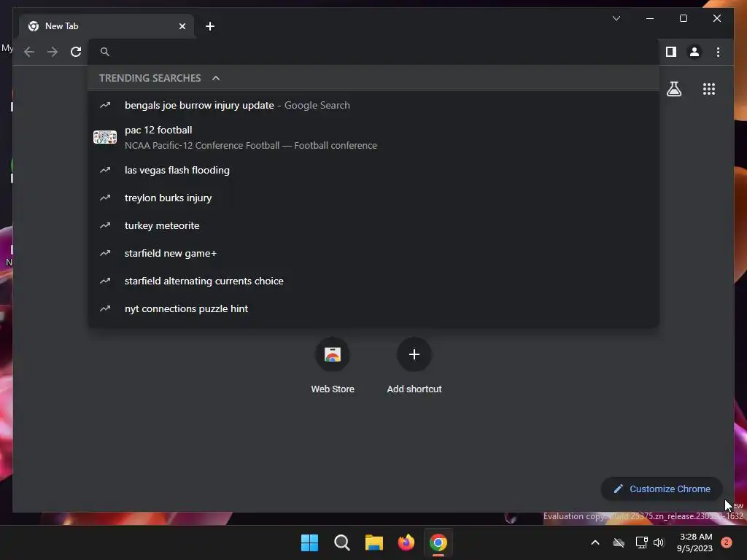
Task: Pick 'starfield new game+' trending search
Action: coord(373,253)
